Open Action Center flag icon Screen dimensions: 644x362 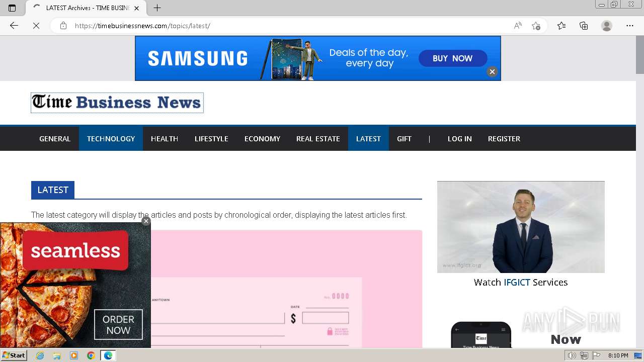pyautogui.click(x=596, y=355)
